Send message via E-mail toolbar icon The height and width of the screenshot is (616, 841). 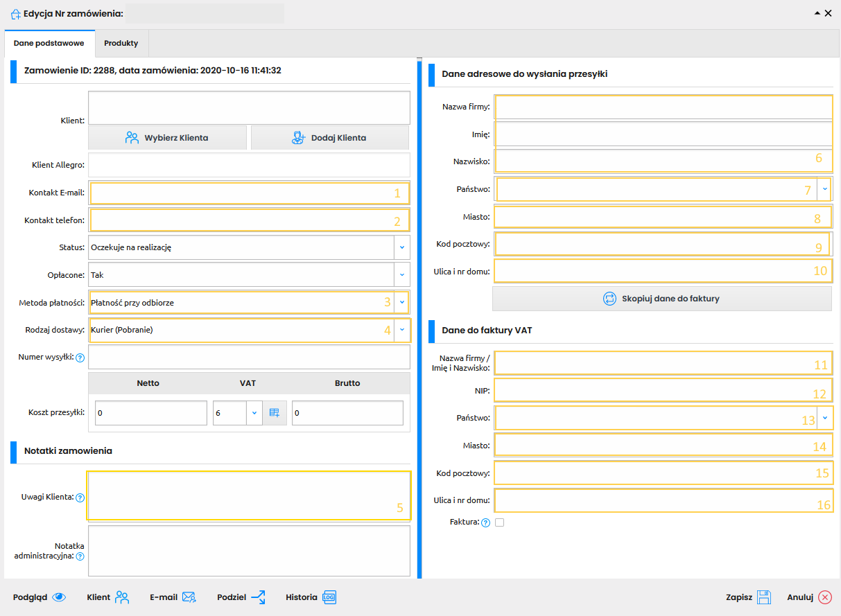coord(173,597)
